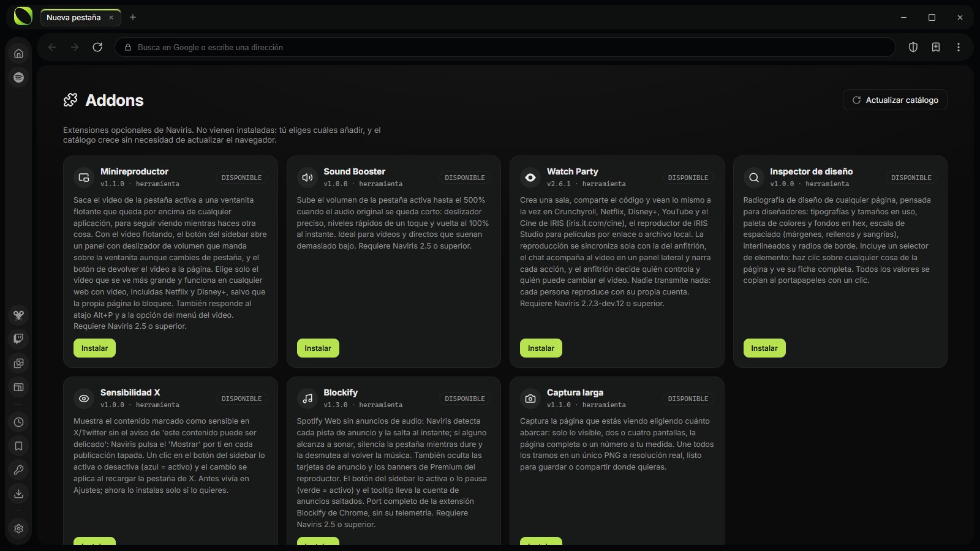Click the Minireproductor title text
Screen dimensions: 980x551
point(134,171)
